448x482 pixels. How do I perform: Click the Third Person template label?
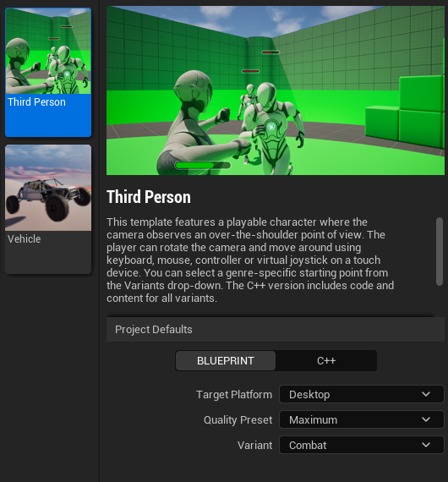point(36,102)
